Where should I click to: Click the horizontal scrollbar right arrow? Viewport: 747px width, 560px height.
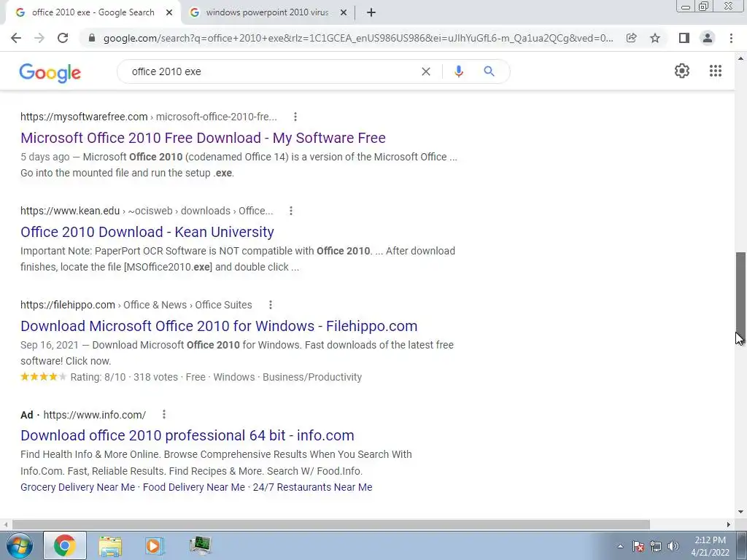click(x=729, y=524)
